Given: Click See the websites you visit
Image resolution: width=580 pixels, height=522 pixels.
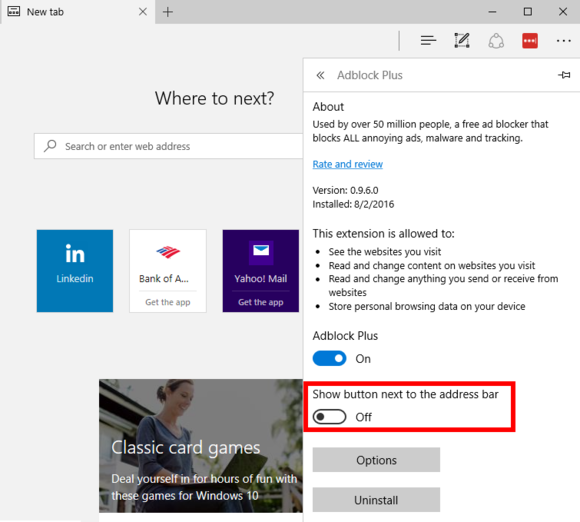Looking at the screenshot, I should point(385,252).
